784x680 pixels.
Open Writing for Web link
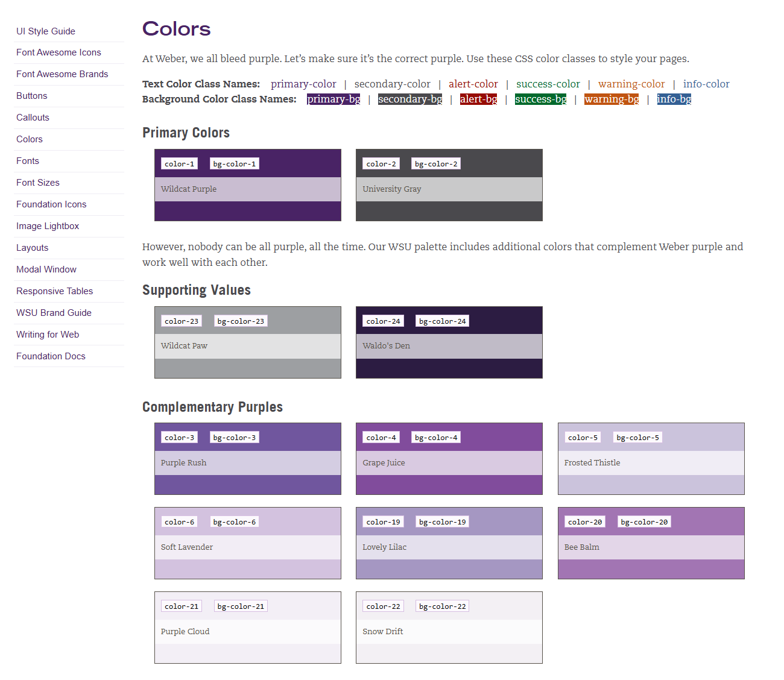[48, 335]
